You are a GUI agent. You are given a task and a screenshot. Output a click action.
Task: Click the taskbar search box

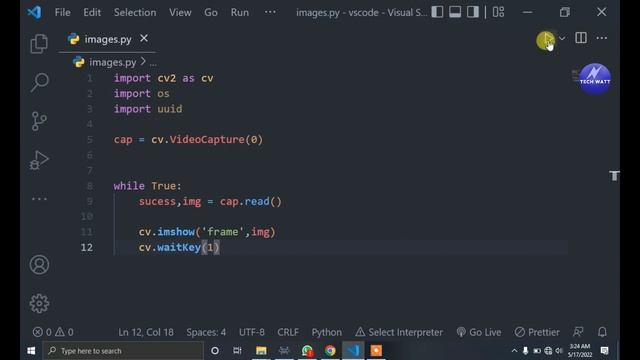point(123,351)
